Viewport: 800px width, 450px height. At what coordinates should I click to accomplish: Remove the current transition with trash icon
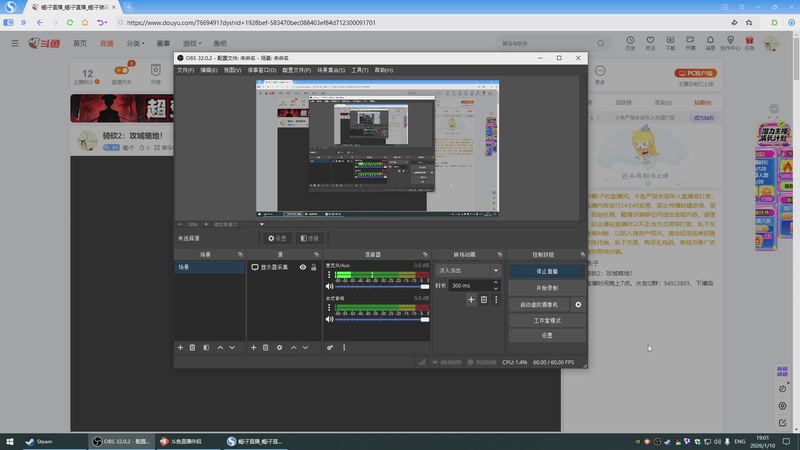pos(484,299)
